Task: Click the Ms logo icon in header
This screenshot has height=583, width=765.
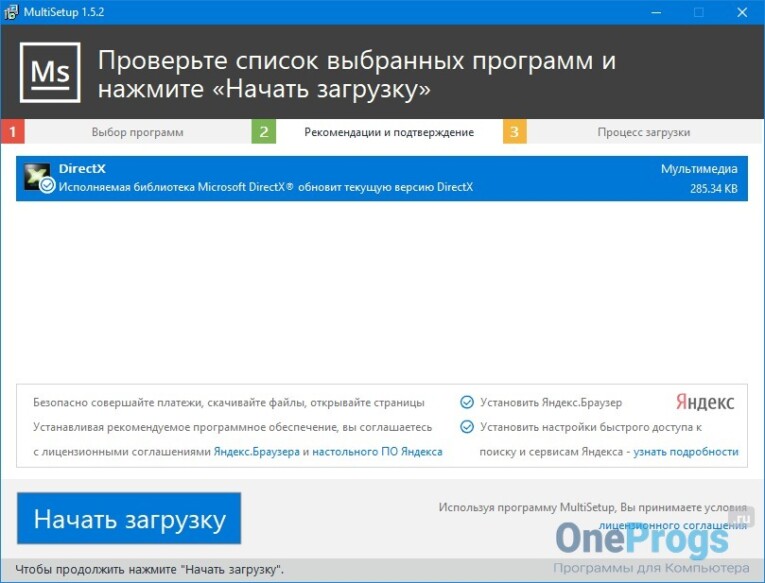Action: pyautogui.click(x=50, y=72)
